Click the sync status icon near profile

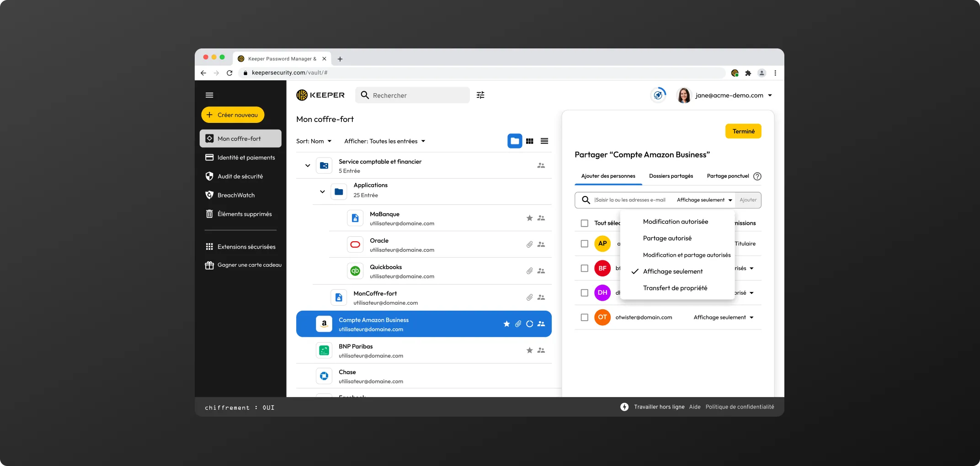pos(658,95)
